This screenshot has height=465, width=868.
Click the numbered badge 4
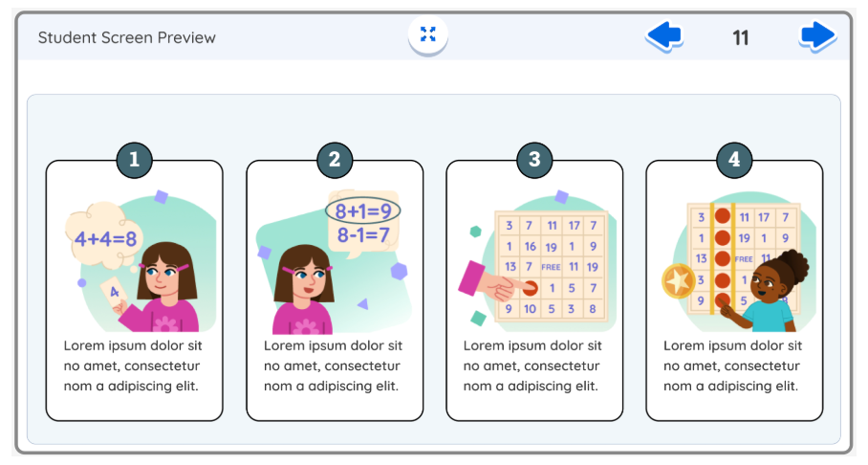pos(734,160)
